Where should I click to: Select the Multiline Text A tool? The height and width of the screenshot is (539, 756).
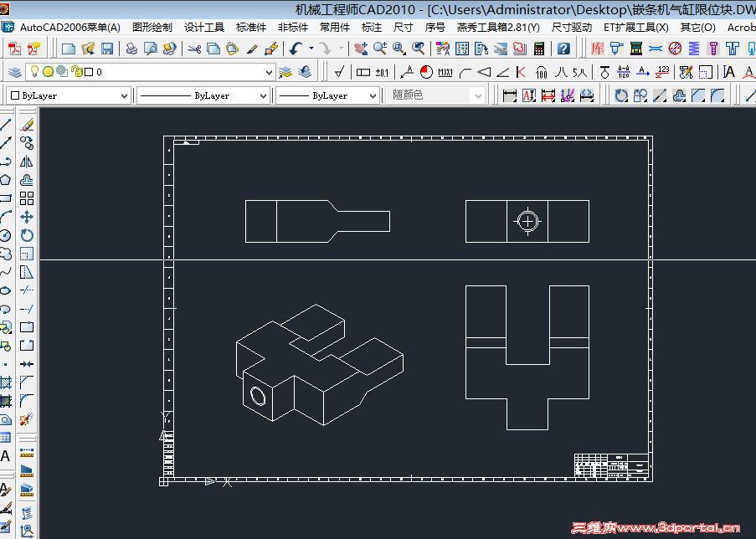[5, 455]
